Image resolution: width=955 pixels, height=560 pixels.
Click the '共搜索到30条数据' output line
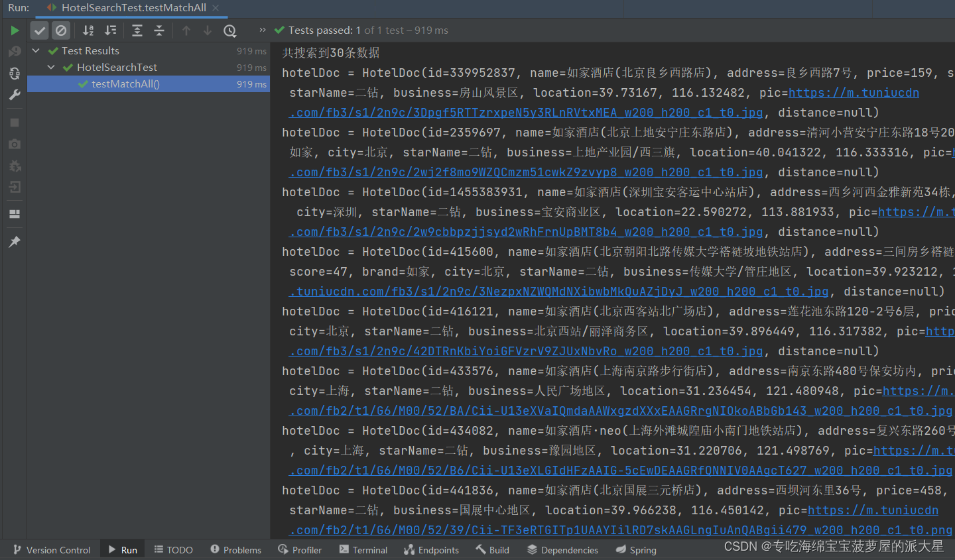point(331,52)
